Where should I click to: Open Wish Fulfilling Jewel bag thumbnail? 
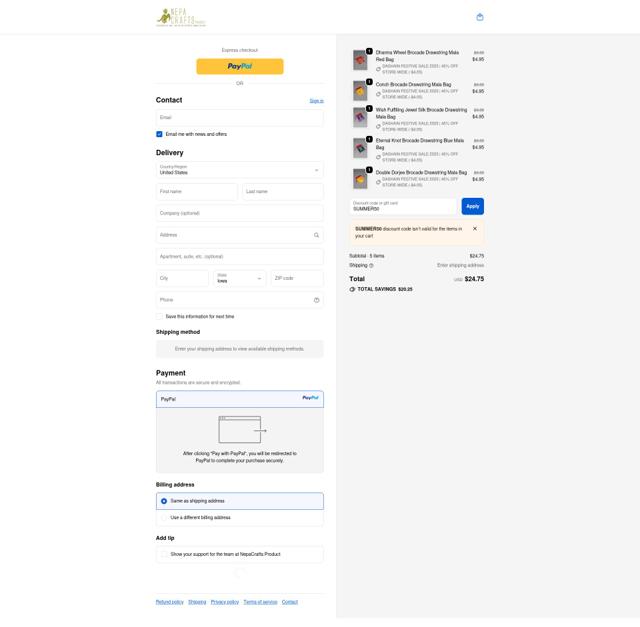tap(360, 118)
